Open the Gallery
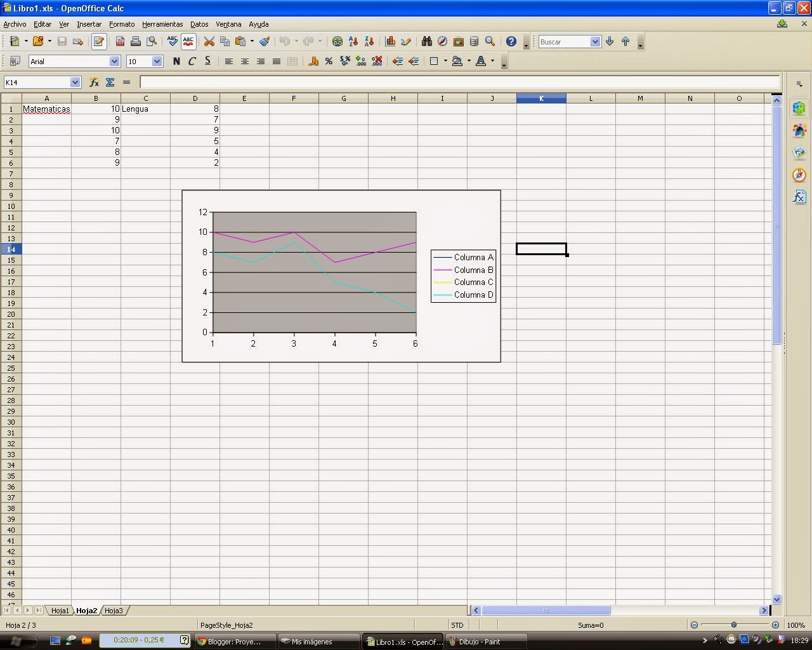The image size is (812, 650). [x=459, y=41]
